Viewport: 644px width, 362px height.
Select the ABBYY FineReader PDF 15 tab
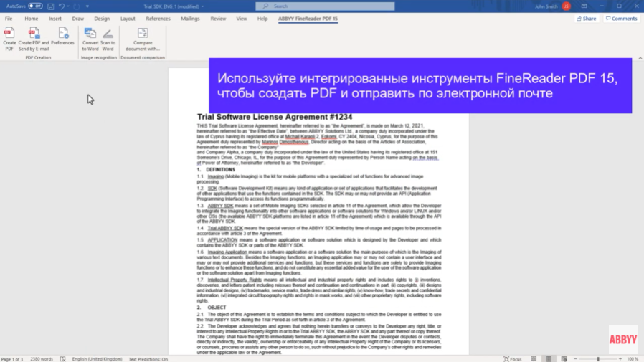pyautogui.click(x=308, y=19)
